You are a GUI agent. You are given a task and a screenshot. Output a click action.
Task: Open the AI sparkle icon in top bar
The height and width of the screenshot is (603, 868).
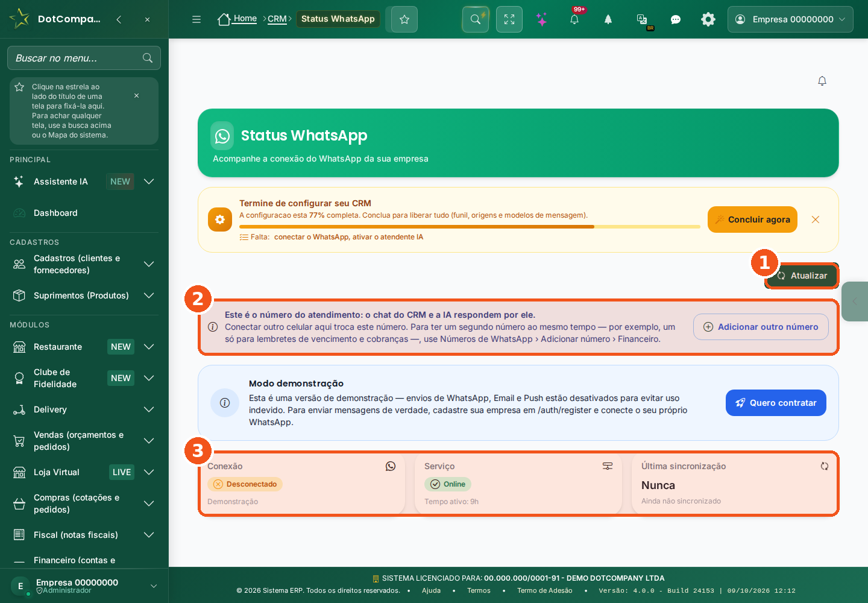[542, 19]
